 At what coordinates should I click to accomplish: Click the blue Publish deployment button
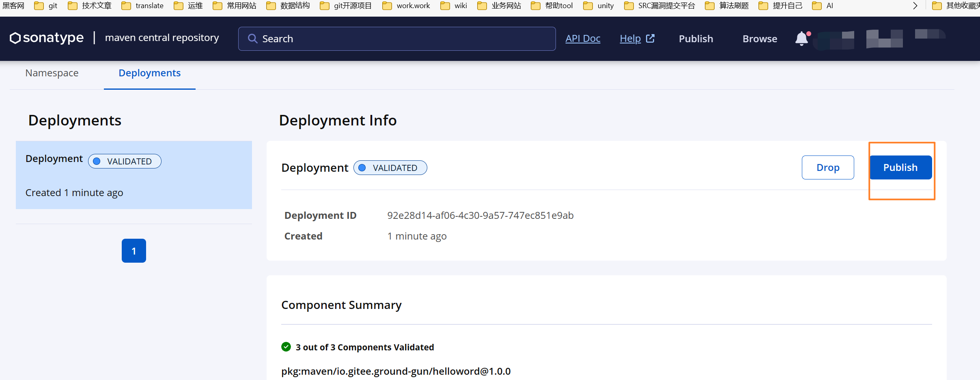[x=900, y=167]
